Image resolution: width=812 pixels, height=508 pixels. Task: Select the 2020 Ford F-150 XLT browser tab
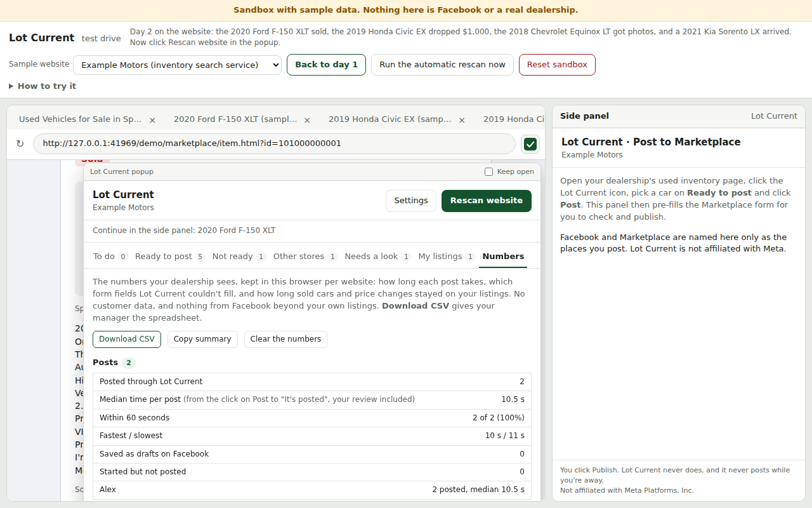pos(235,119)
